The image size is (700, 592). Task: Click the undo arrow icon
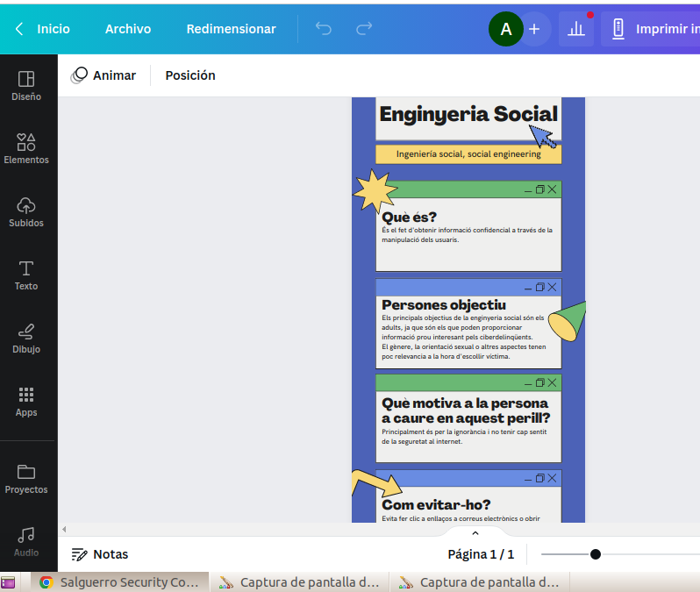point(324,29)
